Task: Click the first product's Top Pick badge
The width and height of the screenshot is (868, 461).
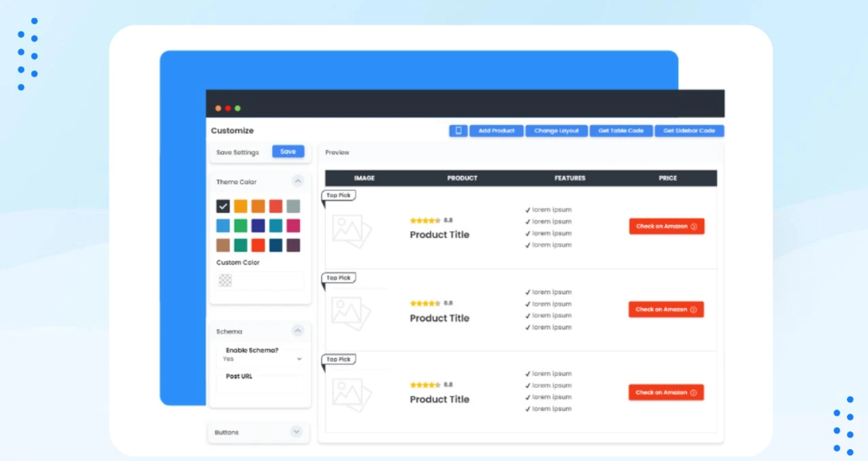Action: 338,195
